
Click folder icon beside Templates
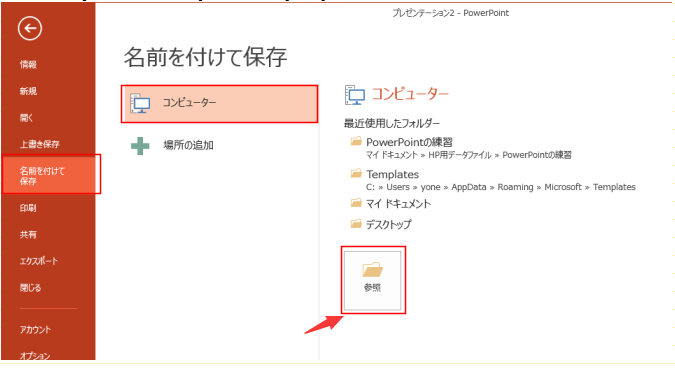[x=356, y=173]
